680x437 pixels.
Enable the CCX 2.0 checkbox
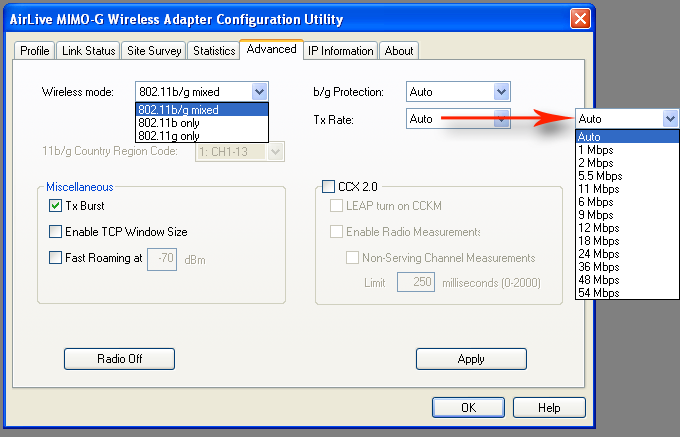pyautogui.click(x=328, y=186)
